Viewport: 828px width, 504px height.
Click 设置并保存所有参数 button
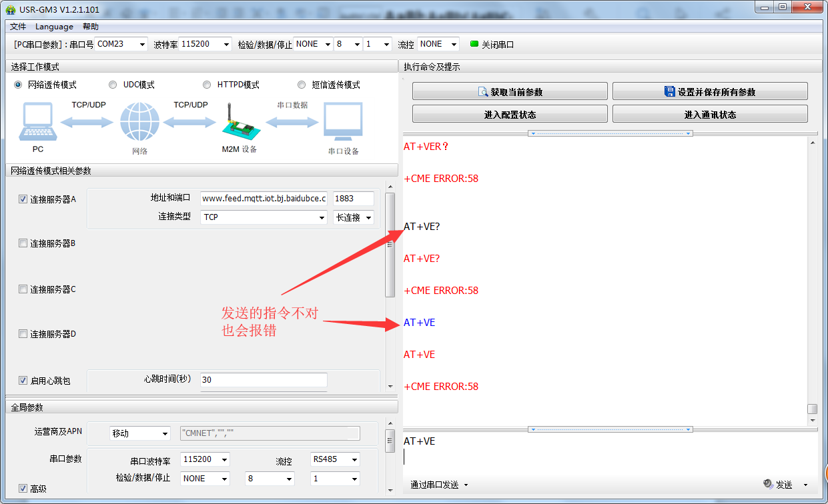pyautogui.click(x=710, y=92)
